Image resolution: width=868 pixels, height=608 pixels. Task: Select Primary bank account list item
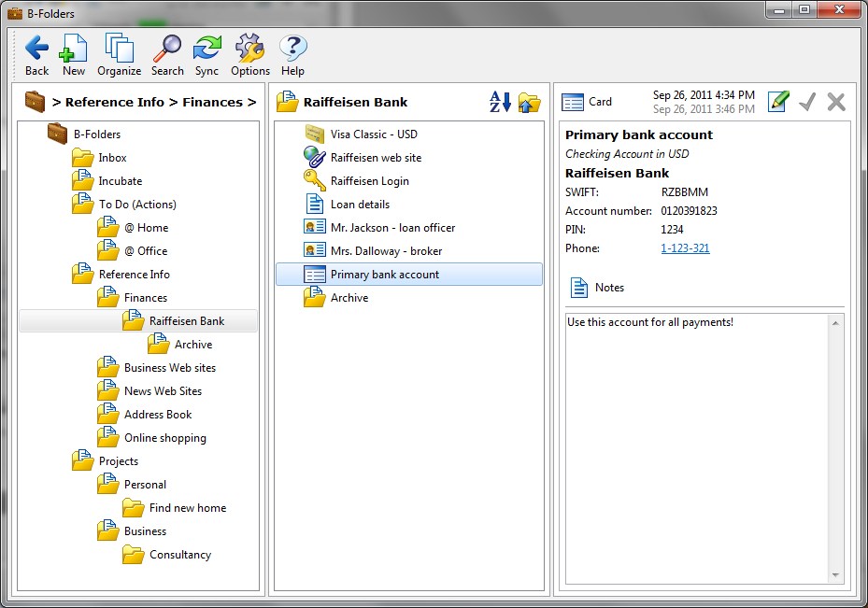coord(409,275)
